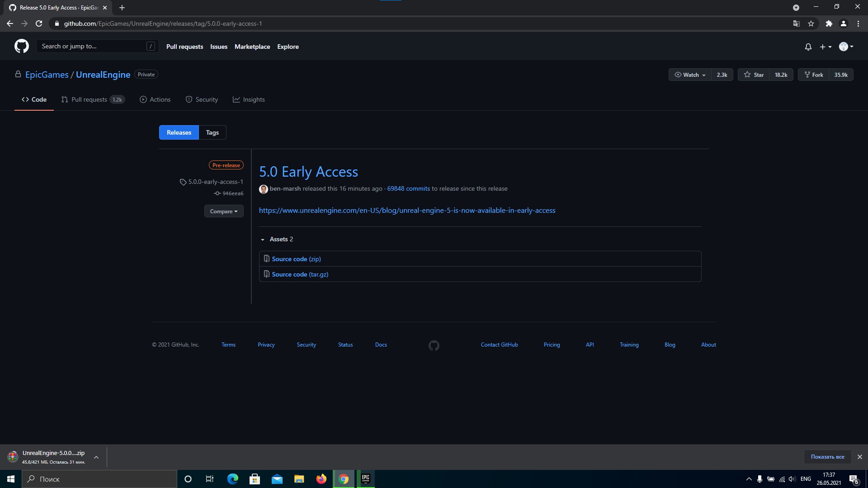Collapse the Assets section
The image size is (868, 488).
[277, 239]
